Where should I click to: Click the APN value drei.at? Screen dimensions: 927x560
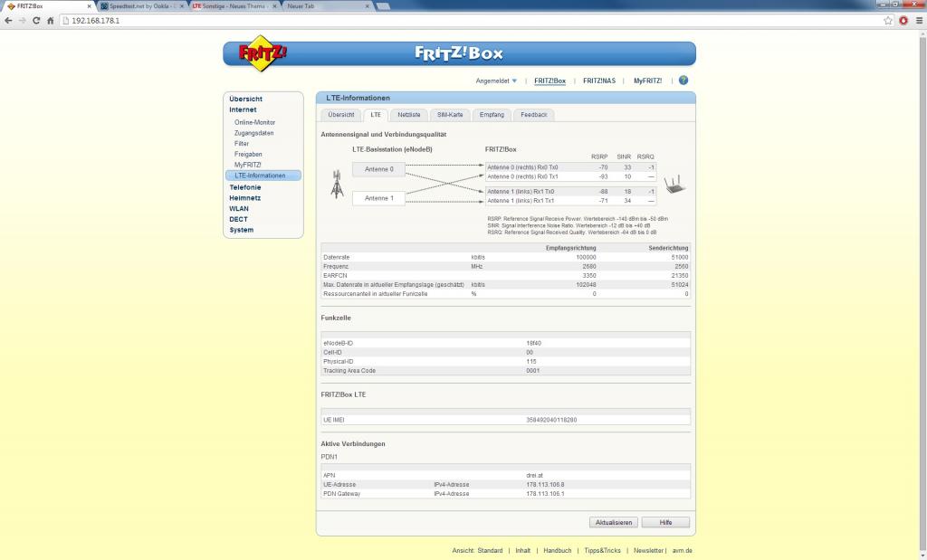coord(534,476)
